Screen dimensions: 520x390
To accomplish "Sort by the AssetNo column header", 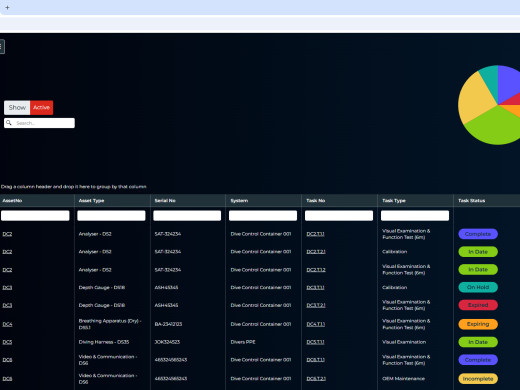I will [x=12, y=201].
